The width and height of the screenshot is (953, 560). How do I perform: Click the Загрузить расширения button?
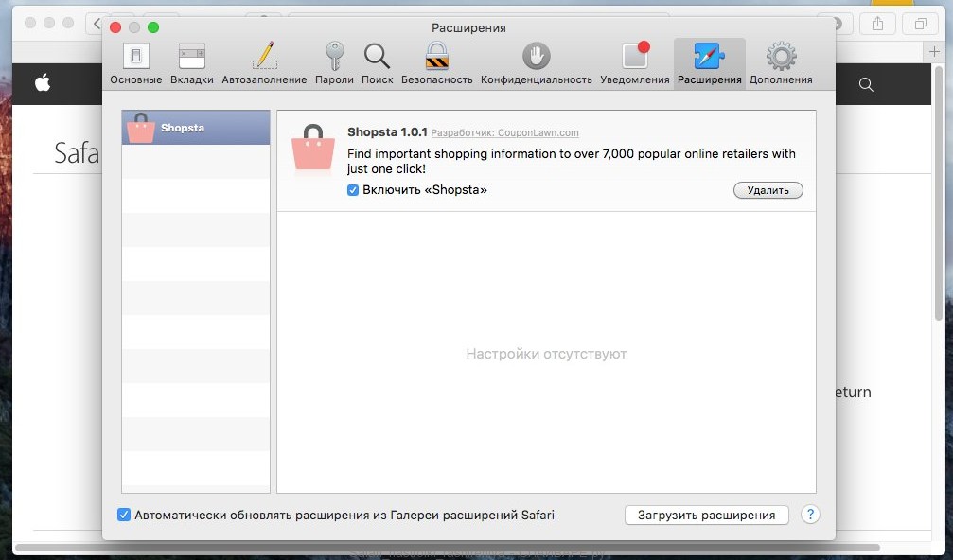pos(707,515)
